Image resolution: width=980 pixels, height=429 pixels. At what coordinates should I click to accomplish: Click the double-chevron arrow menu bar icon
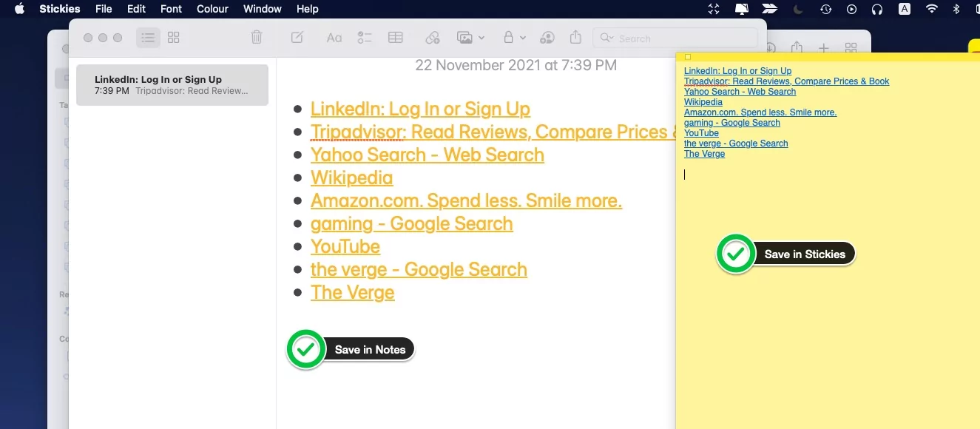click(770, 9)
